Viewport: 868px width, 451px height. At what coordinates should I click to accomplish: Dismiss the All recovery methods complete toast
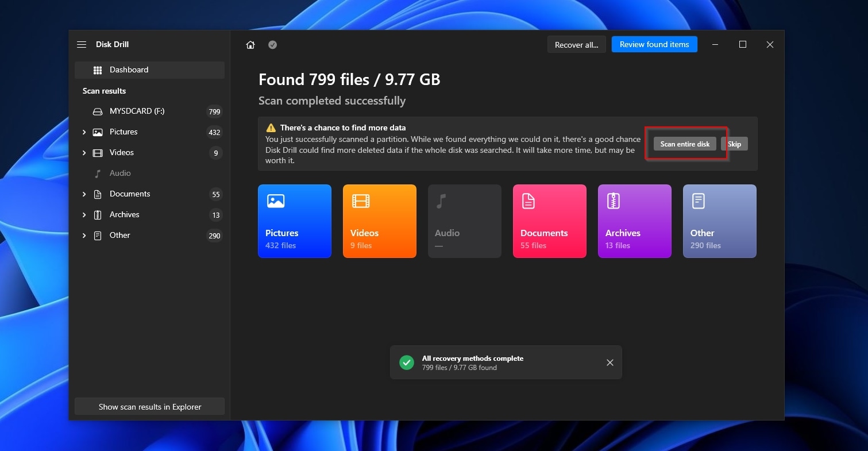[x=610, y=363]
